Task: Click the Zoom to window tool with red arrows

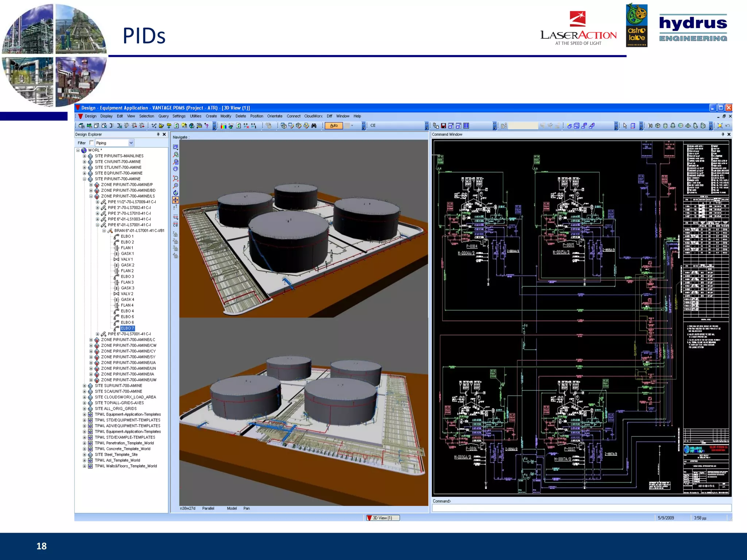Action: [175, 178]
